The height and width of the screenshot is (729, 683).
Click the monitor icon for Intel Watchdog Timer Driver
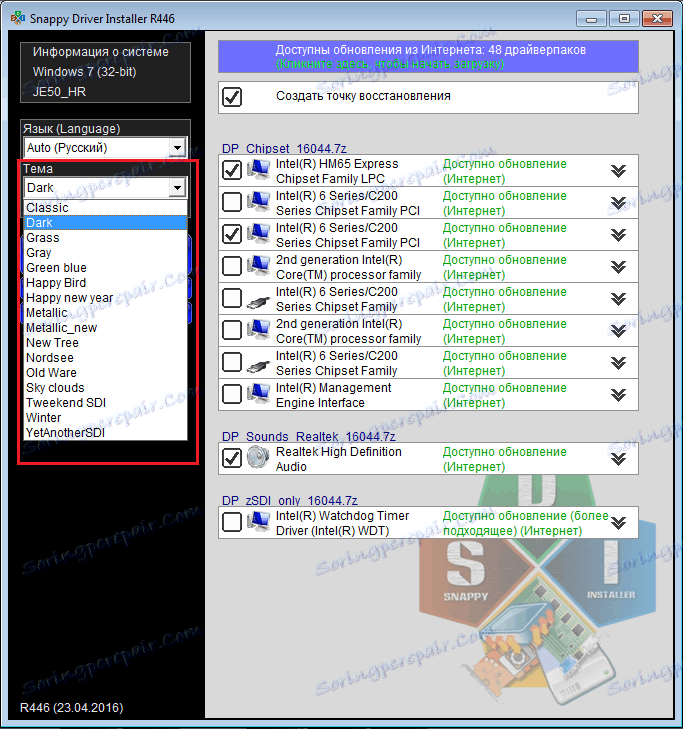pyautogui.click(x=258, y=522)
